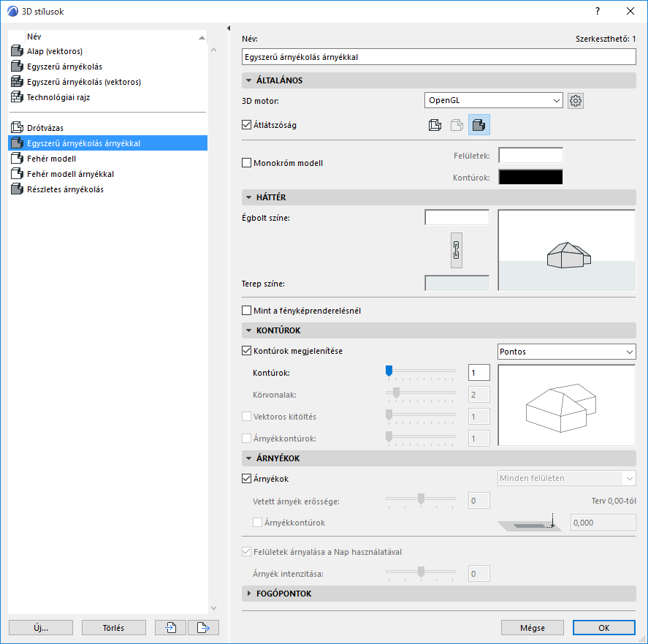This screenshot has width=648, height=644.
Task: Open the Pontos contour quality dropdown
Action: click(x=567, y=352)
